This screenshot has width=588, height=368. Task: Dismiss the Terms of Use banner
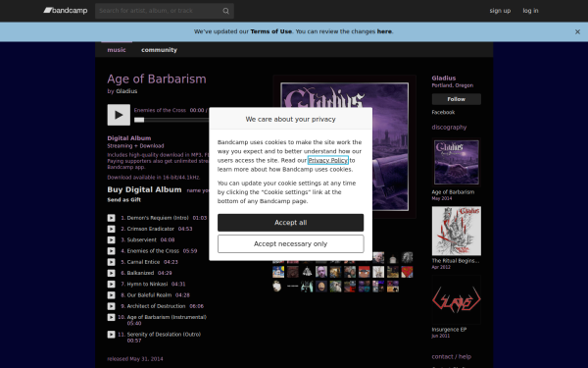point(577,32)
